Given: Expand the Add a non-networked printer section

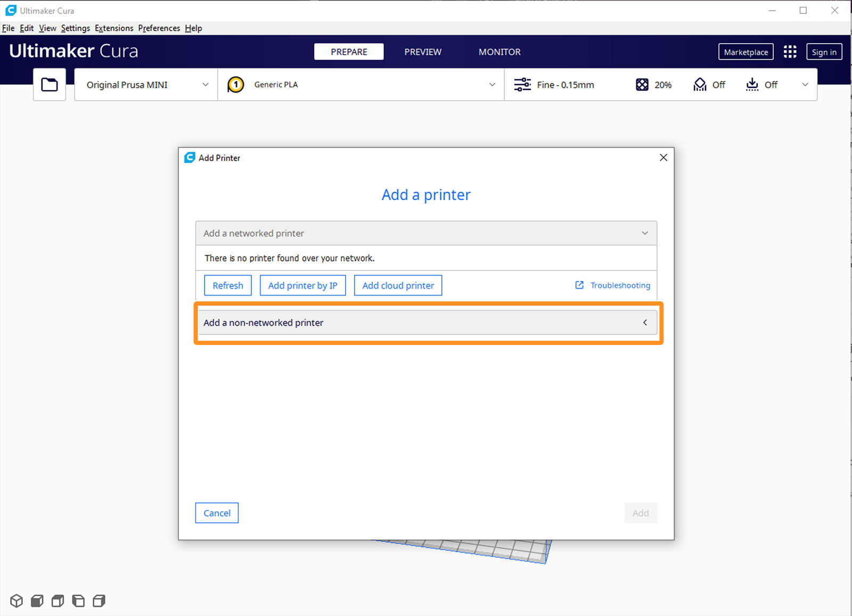Looking at the screenshot, I should (426, 323).
